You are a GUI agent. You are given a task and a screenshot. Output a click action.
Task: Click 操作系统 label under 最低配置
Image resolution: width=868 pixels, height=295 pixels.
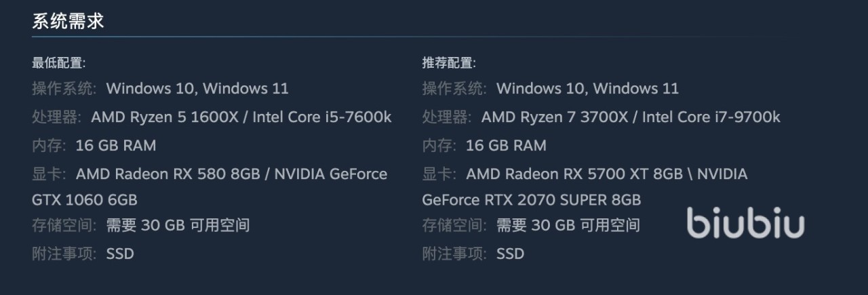coord(64,89)
